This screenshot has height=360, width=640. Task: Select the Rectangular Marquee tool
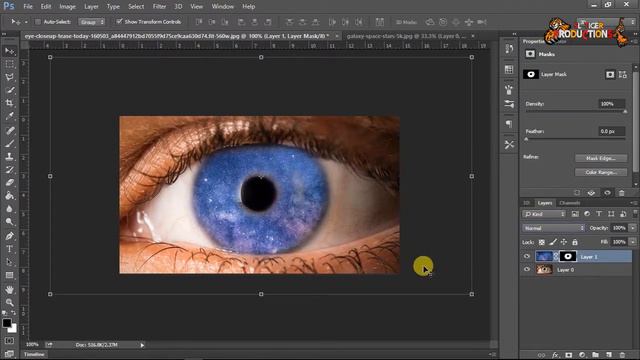[9, 64]
